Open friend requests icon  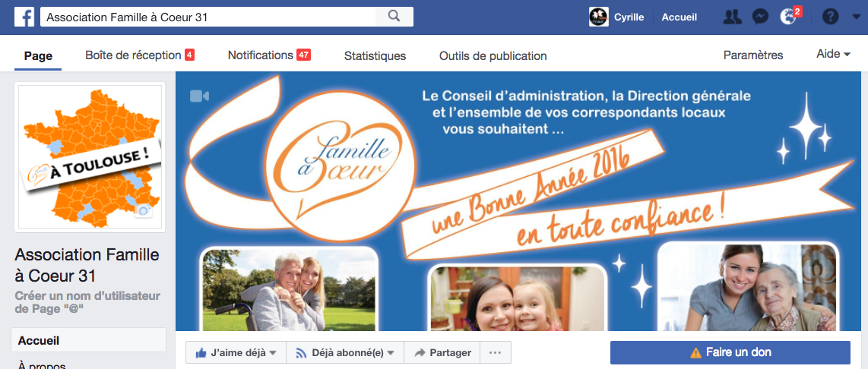tap(733, 17)
